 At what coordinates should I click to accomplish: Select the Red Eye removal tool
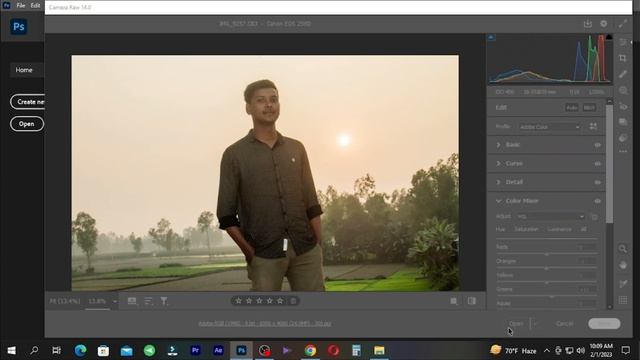tap(622, 106)
